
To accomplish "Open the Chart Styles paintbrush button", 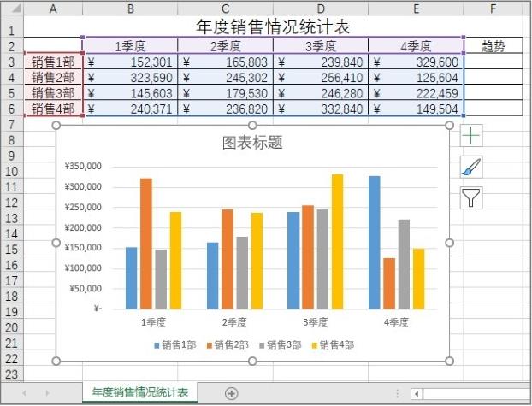I will [x=471, y=167].
